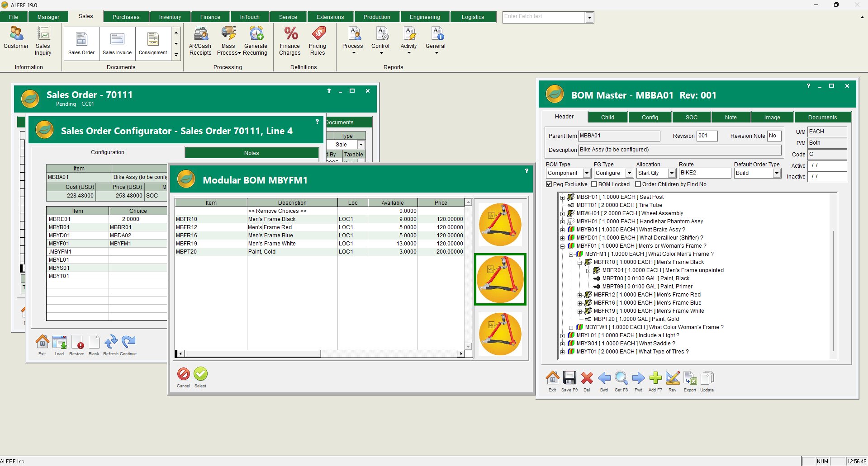The width and height of the screenshot is (868, 466).
Task: Click the Enter Fetch text field
Action: click(x=543, y=17)
